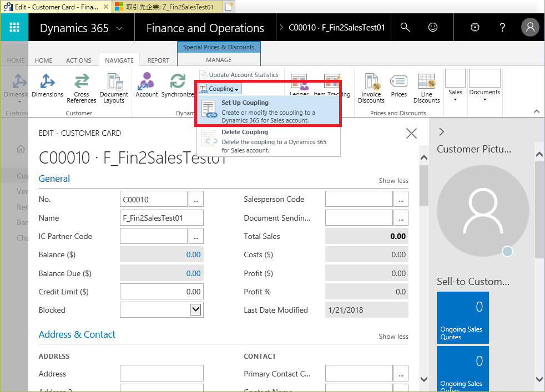Open the Dynamics 365 app launcher grid
Viewport: 545px width, 392px height.
click(x=14, y=27)
